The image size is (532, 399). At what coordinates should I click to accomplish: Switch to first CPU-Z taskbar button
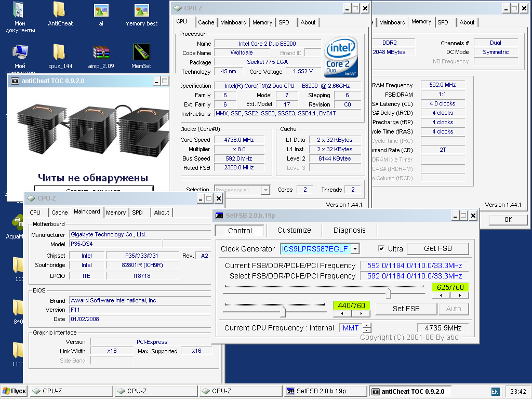[x=72, y=391]
